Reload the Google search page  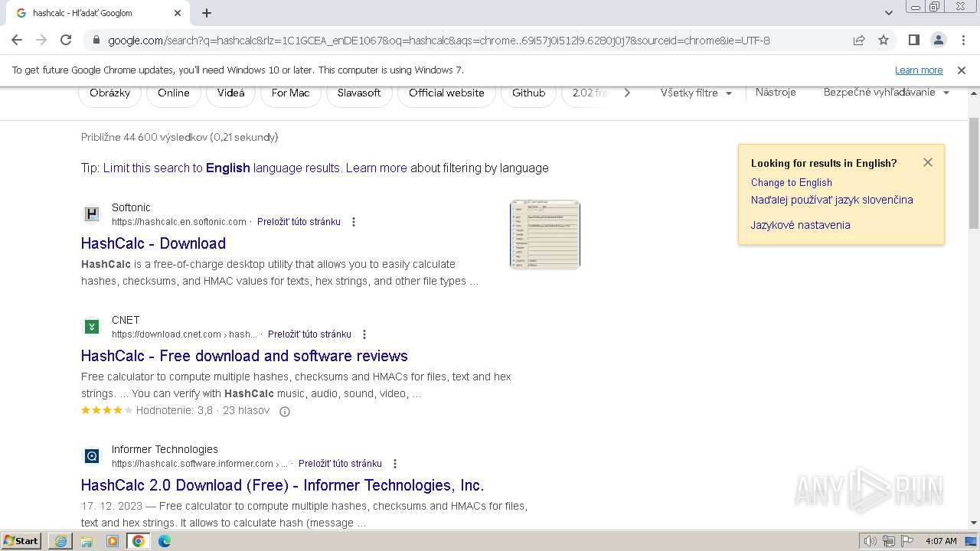tap(66, 41)
